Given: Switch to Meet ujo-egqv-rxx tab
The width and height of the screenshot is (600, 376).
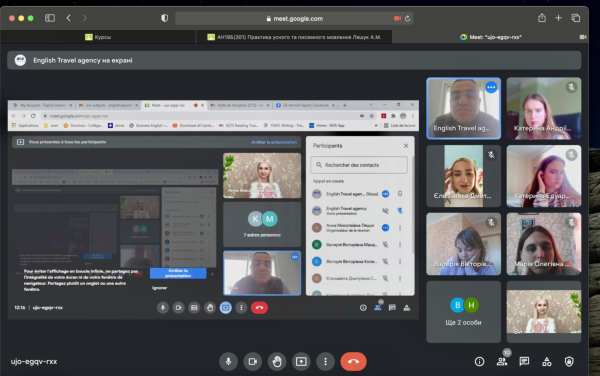Looking at the screenshot, I should point(490,37).
